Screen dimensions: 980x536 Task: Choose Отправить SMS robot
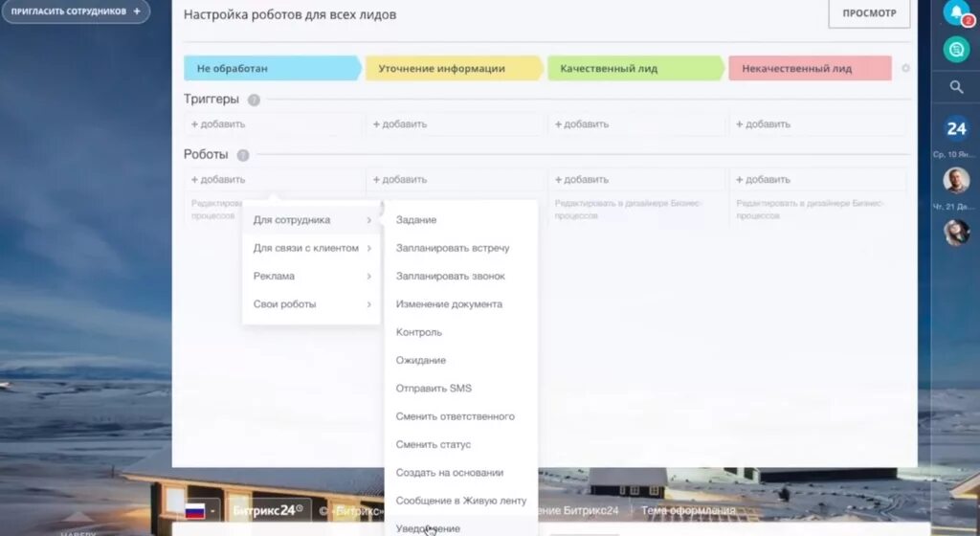461,389
